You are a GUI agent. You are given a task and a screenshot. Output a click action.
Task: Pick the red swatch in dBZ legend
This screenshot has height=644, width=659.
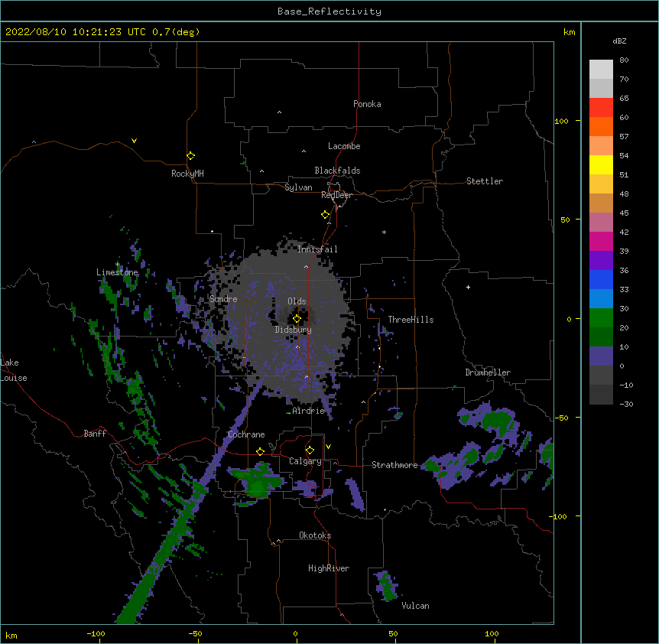(601, 108)
